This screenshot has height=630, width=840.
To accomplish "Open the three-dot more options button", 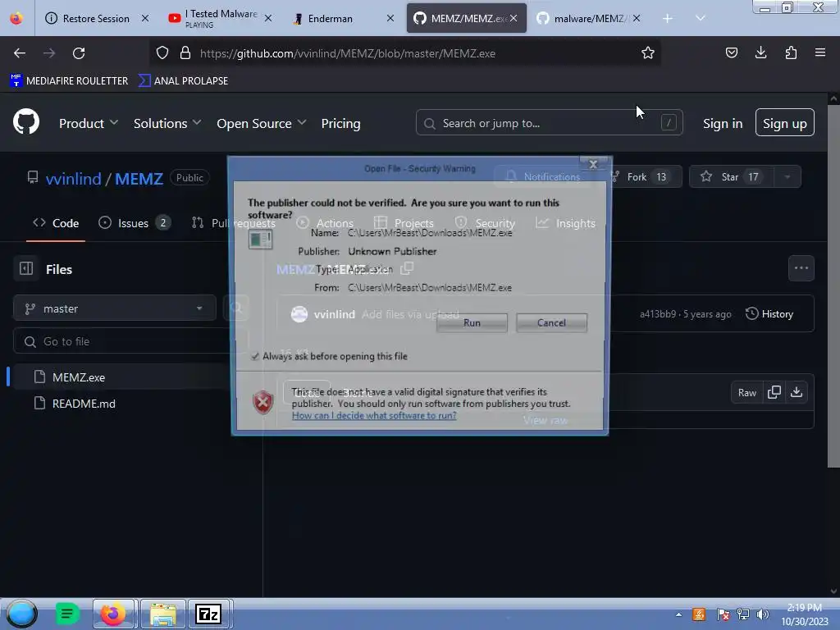I will point(801,268).
